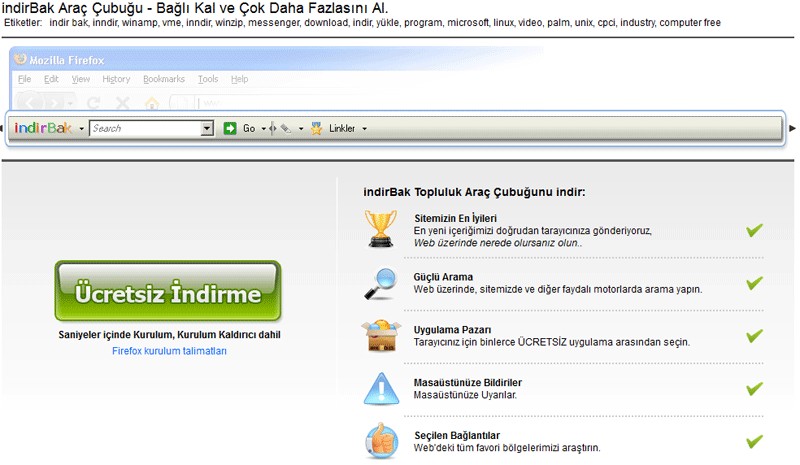Click the Firefox logo in title bar
The width and height of the screenshot is (800, 465).
[x=20, y=59]
